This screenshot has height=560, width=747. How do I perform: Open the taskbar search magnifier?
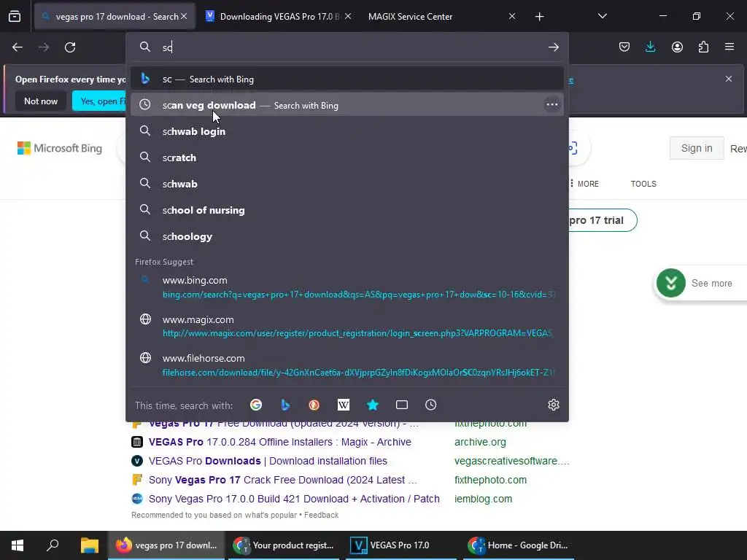[x=53, y=545]
